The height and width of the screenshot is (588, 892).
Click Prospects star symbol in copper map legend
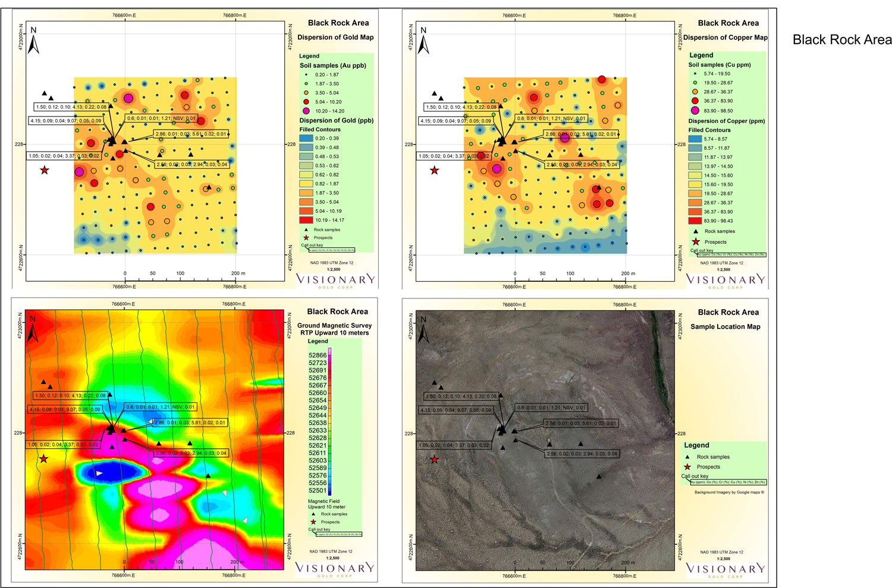click(x=695, y=242)
